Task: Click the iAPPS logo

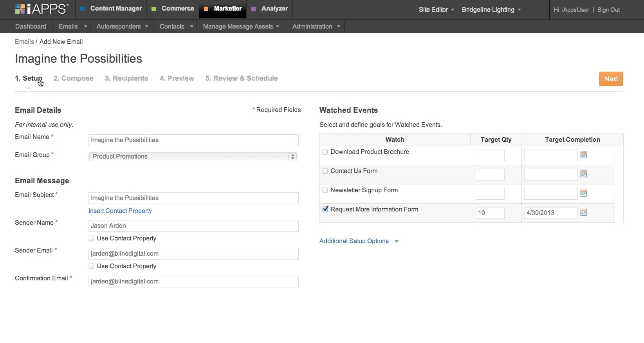Action: click(42, 9)
